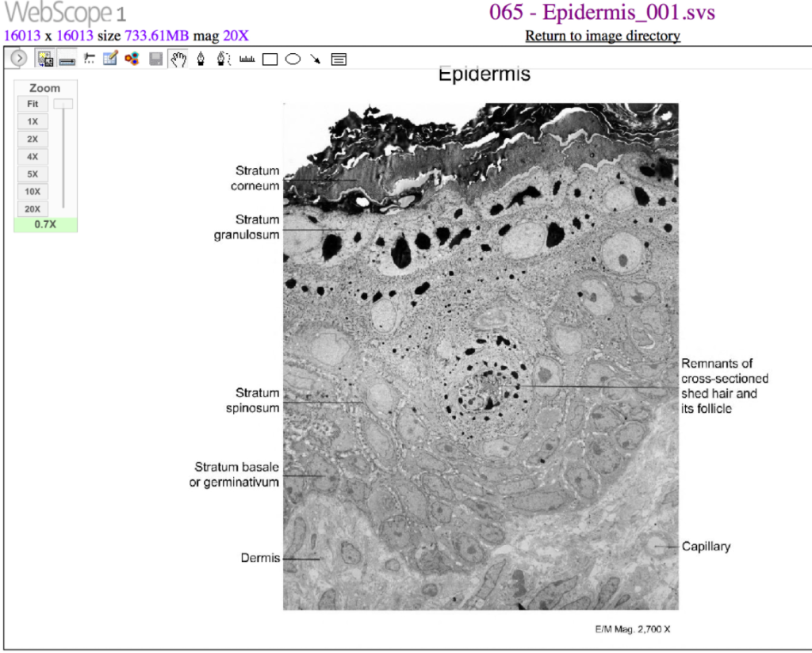This screenshot has width=812, height=653.
Task: Expand the toolbar with round arrow button
Action: click(x=19, y=59)
